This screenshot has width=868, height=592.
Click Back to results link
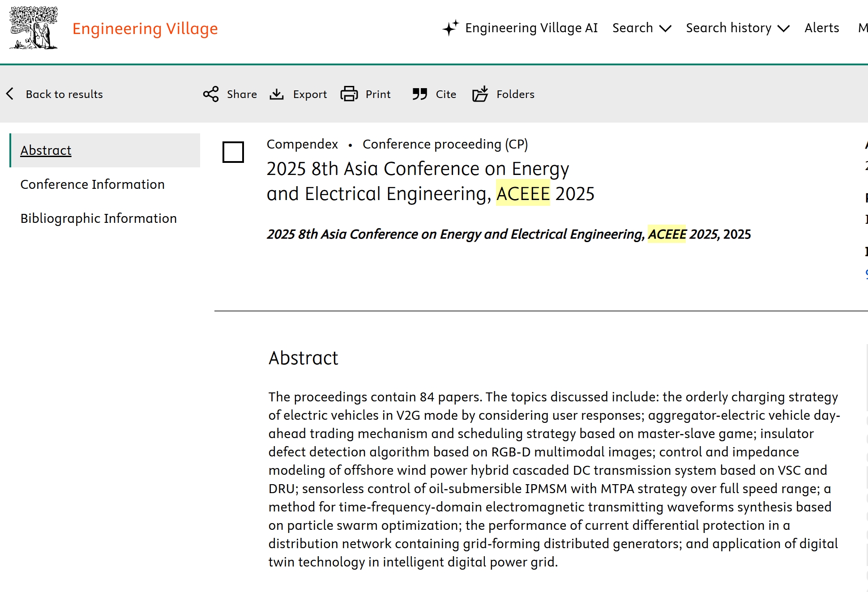click(64, 94)
